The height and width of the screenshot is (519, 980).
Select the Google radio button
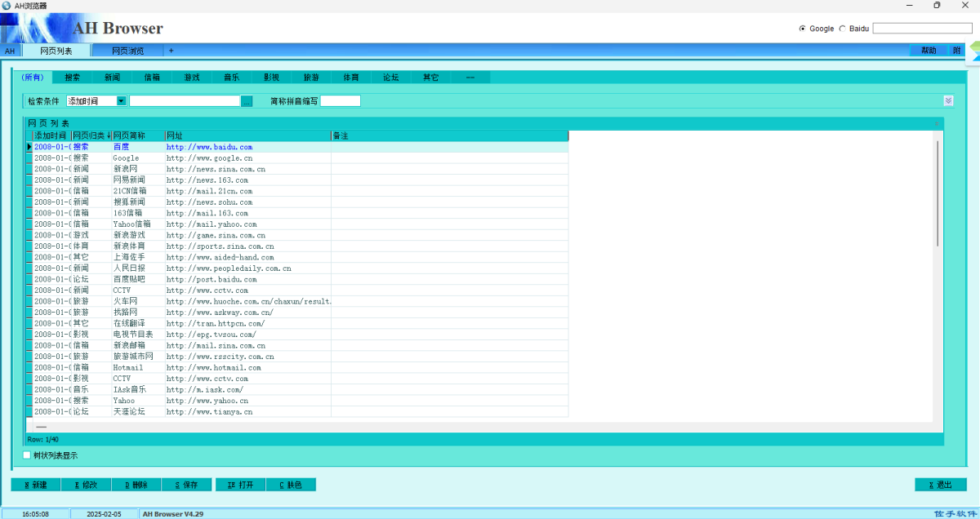click(802, 29)
